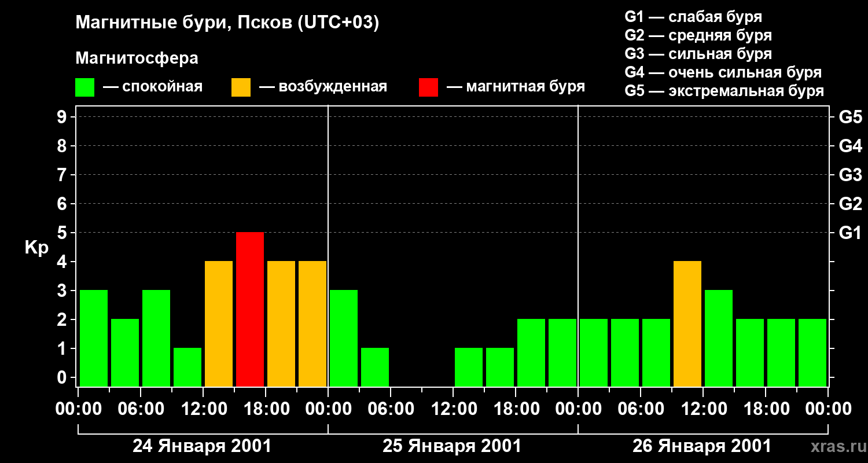Click the xras.ru watermark link

(x=836, y=446)
